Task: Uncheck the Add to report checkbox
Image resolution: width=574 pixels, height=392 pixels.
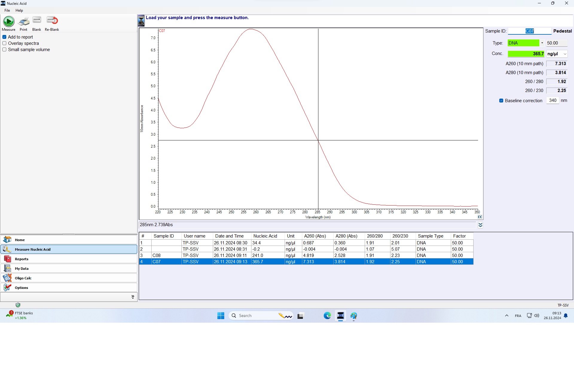Action: (4, 37)
